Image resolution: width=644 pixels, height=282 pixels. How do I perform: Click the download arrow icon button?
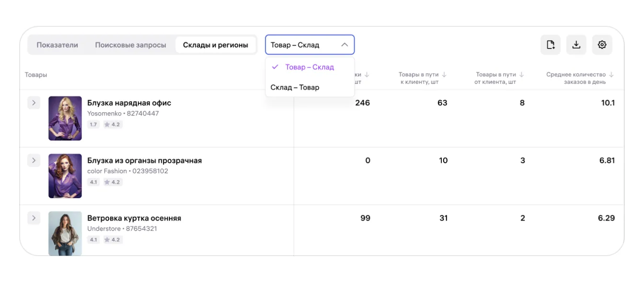click(576, 45)
